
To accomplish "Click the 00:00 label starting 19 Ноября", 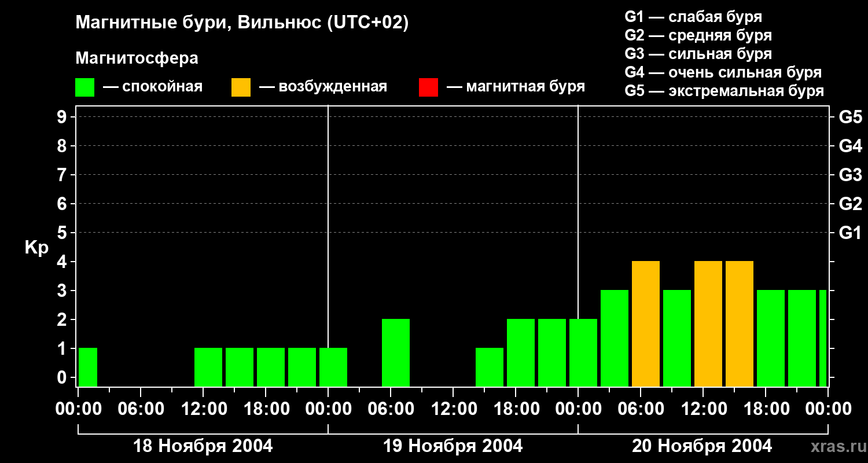I will point(328,409).
